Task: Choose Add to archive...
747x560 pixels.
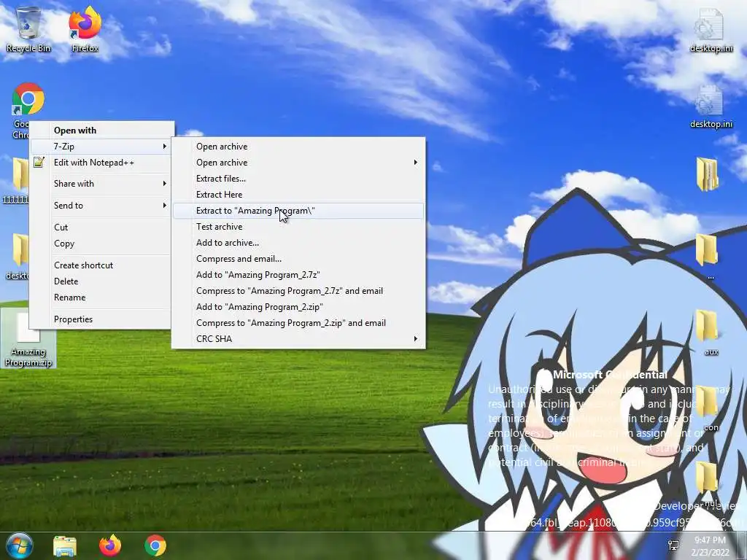Action: [298, 243]
